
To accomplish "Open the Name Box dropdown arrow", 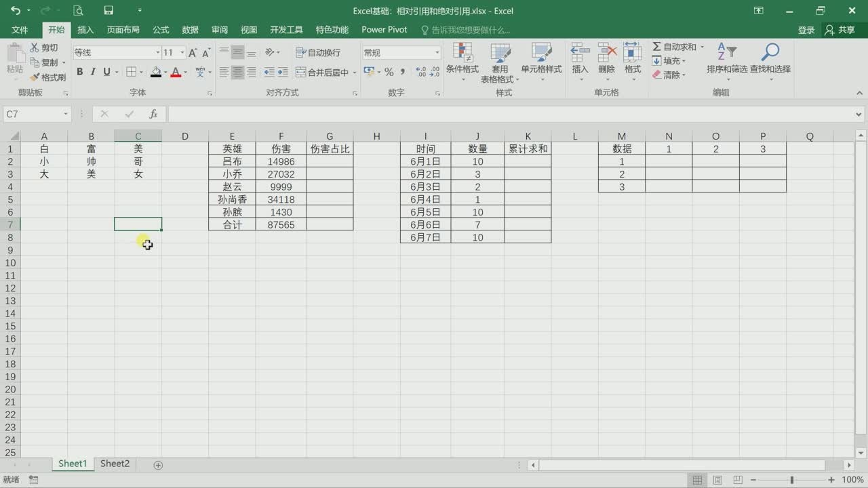I will [x=66, y=114].
